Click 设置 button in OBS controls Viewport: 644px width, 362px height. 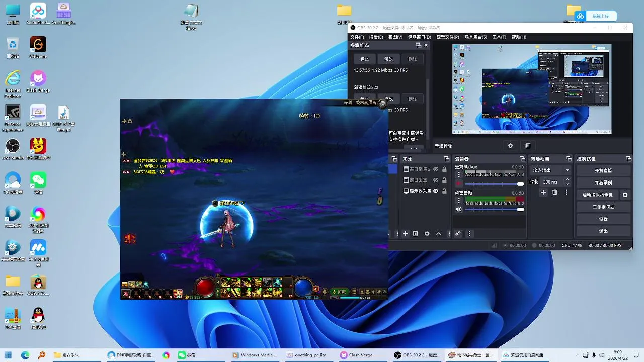click(603, 219)
